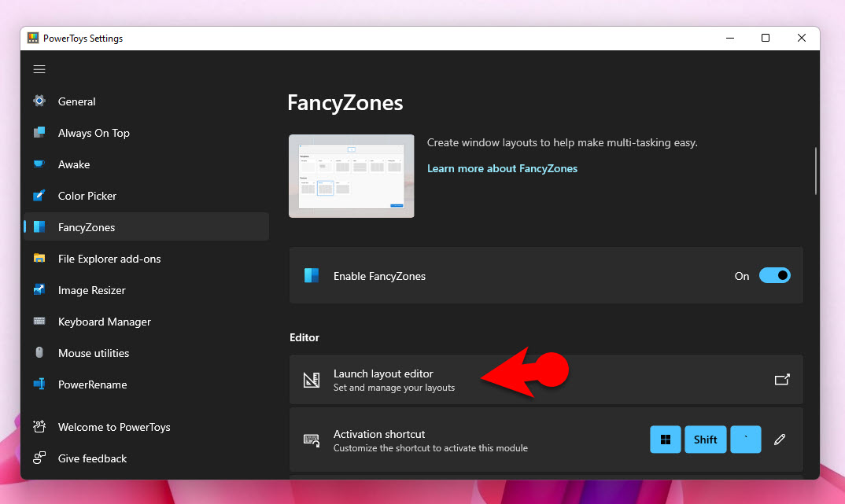Open PowerRename settings
The width and height of the screenshot is (845, 504).
[146, 384]
